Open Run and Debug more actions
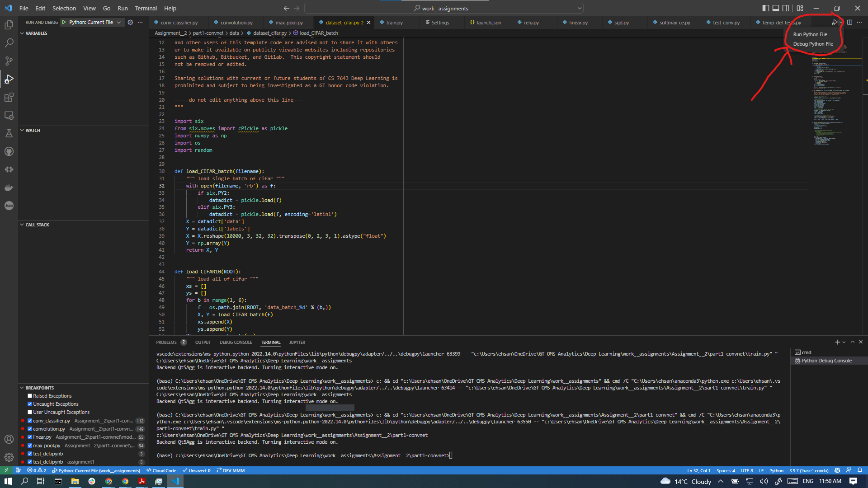 140,22
